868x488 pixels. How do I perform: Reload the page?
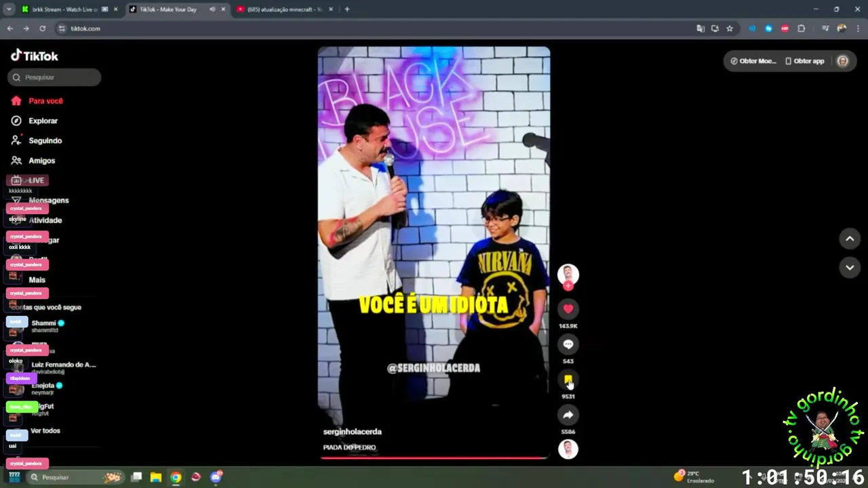42,28
